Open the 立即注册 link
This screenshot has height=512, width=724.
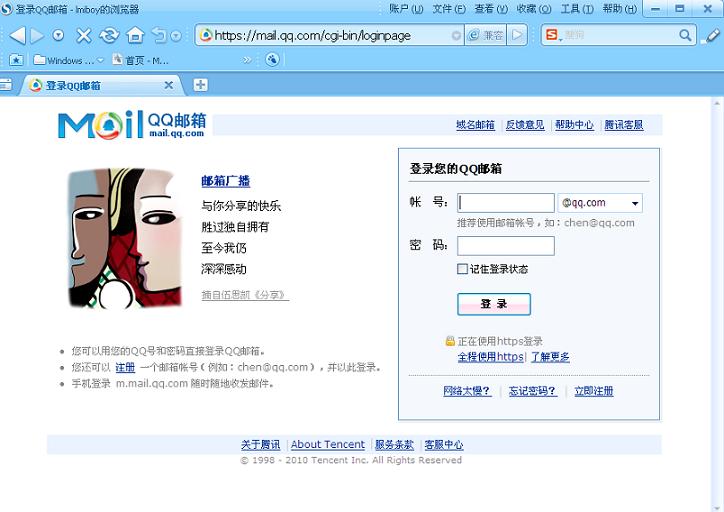tap(593, 391)
